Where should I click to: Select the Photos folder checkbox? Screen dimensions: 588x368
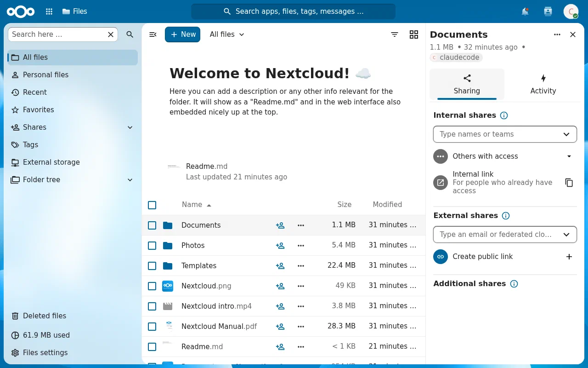[x=152, y=246]
